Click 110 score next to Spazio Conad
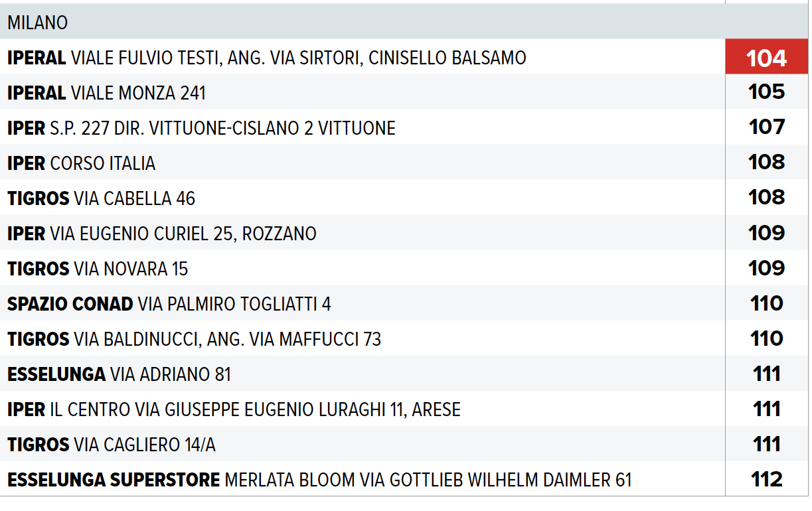The width and height of the screenshot is (812, 511). click(x=766, y=303)
